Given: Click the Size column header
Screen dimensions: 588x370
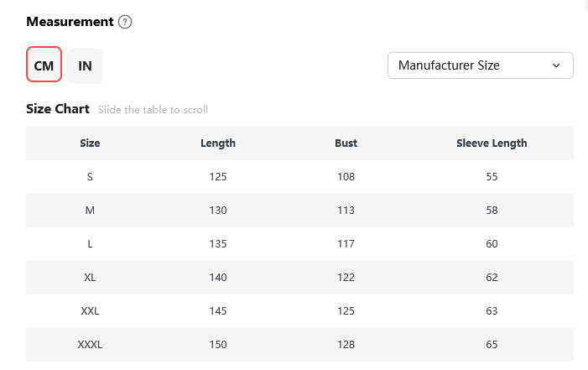Looking at the screenshot, I should pyautogui.click(x=90, y=143).
